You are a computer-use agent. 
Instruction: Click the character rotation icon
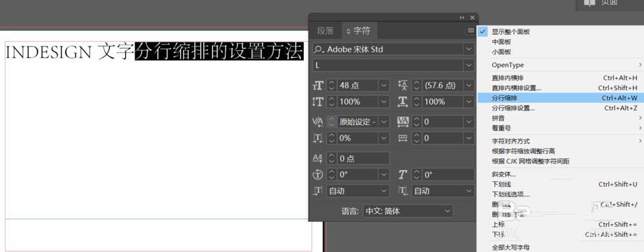tap(318, 175)
